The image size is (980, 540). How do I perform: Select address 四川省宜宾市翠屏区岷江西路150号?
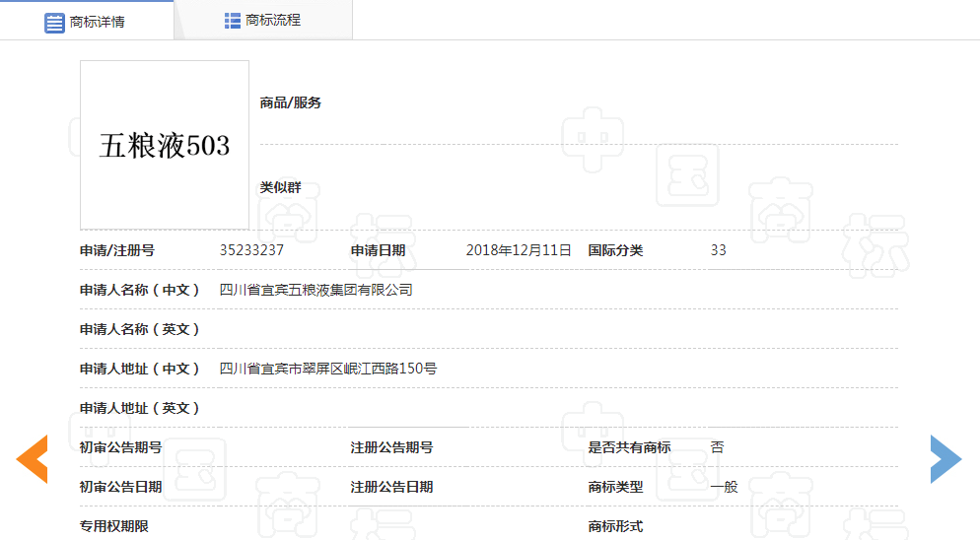tap(327, 369)
